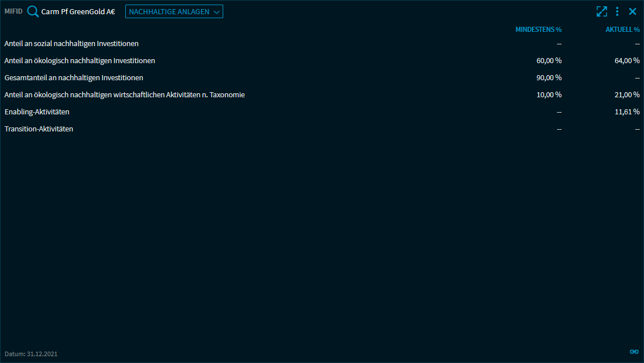Click the magnifying glass search icon
The height and width of the screenshot is (363, 644).
(33, 11)
